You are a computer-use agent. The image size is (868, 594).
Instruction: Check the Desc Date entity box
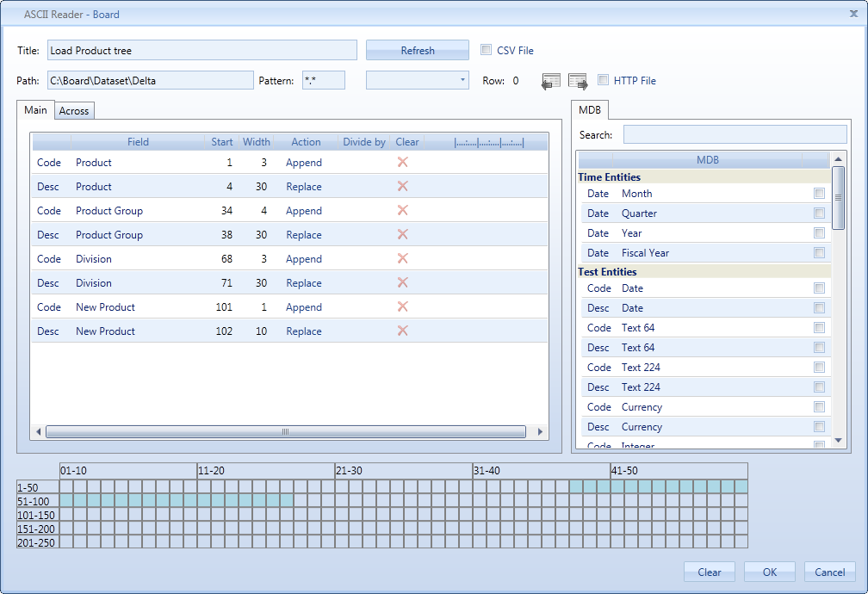click(819, 308)
